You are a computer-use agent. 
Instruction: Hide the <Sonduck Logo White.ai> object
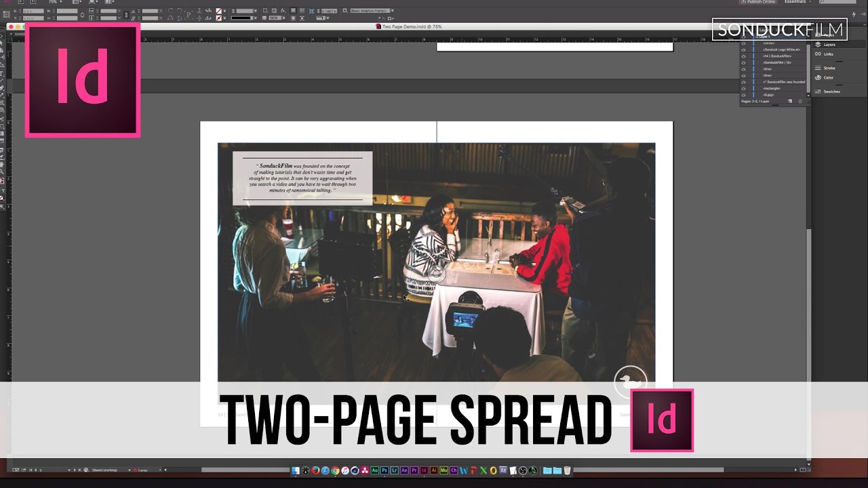(x=743, y=50)
